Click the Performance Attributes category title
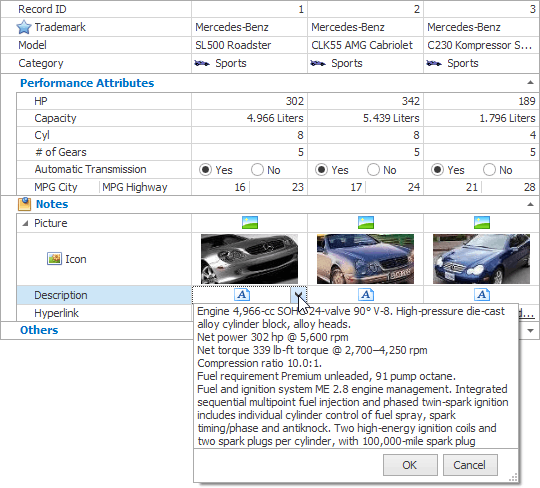540x488 pixels. click(x=87, y=83)
